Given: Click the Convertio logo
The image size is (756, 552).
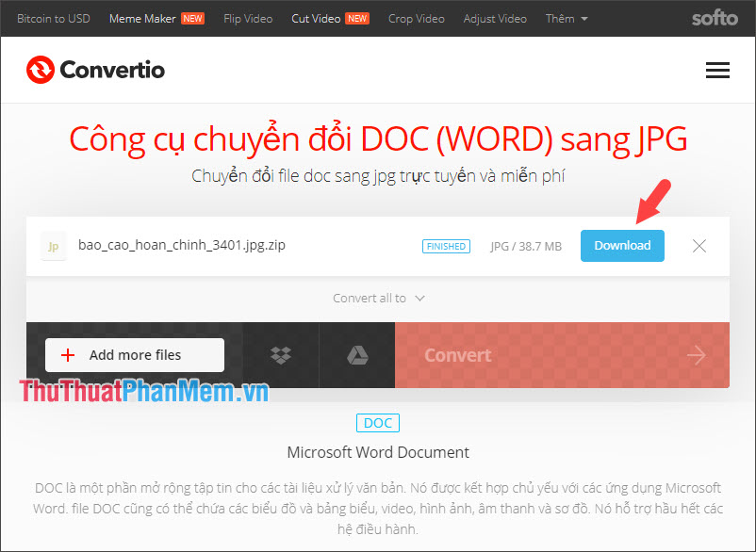Looking at the screenshot, I should pyautogui.click(x=94, y=69).
